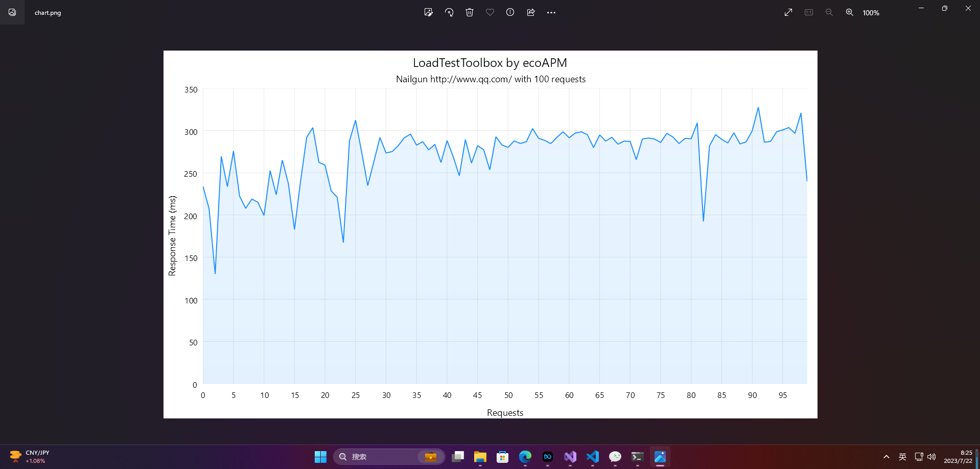
Task: Restore down the Photos window
Action: click(945, 8)
